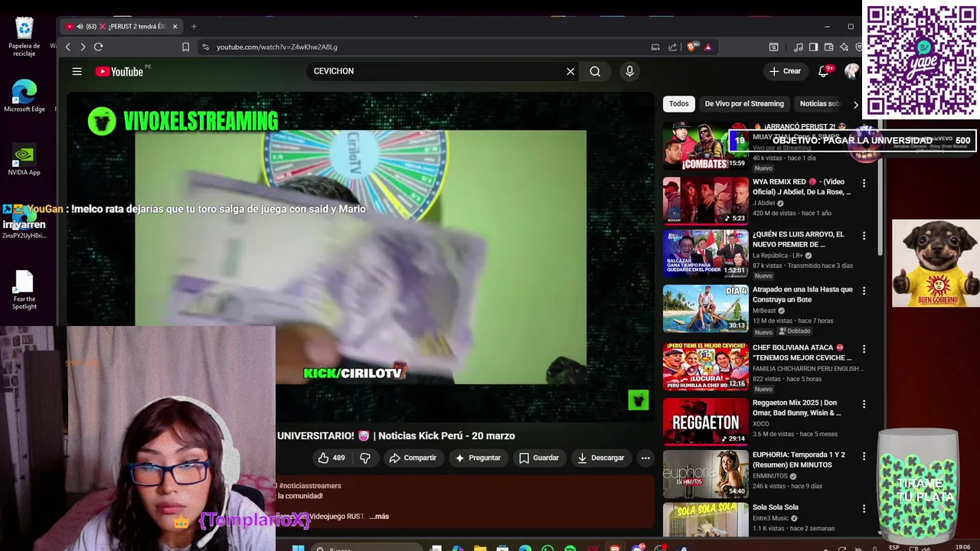Screen dimensions: 980x551
Task: Select Fear the Spotlight desktop file
Action: click(24, 291)
